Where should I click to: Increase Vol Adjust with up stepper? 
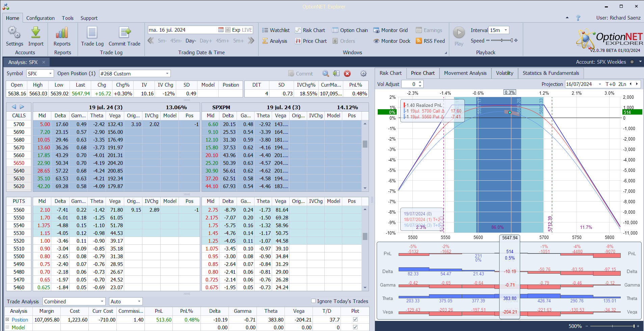pyautogui.click(x=420, y=82)
